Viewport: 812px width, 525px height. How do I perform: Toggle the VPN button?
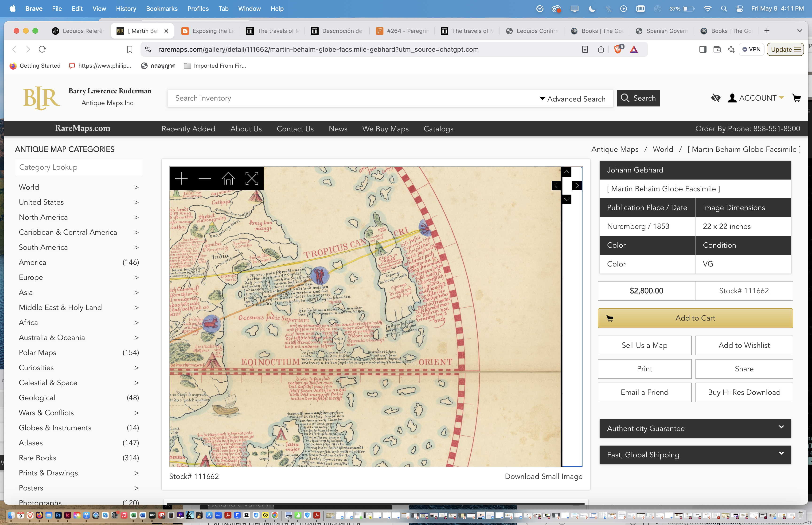tap(751, 49)
